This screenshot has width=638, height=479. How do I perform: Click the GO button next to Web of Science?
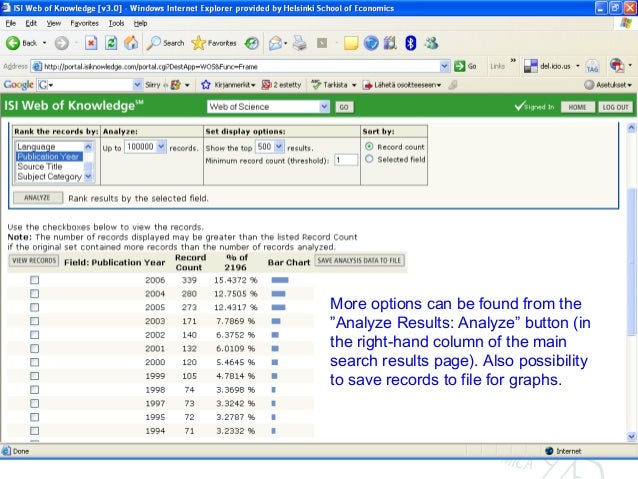[344, 107]
